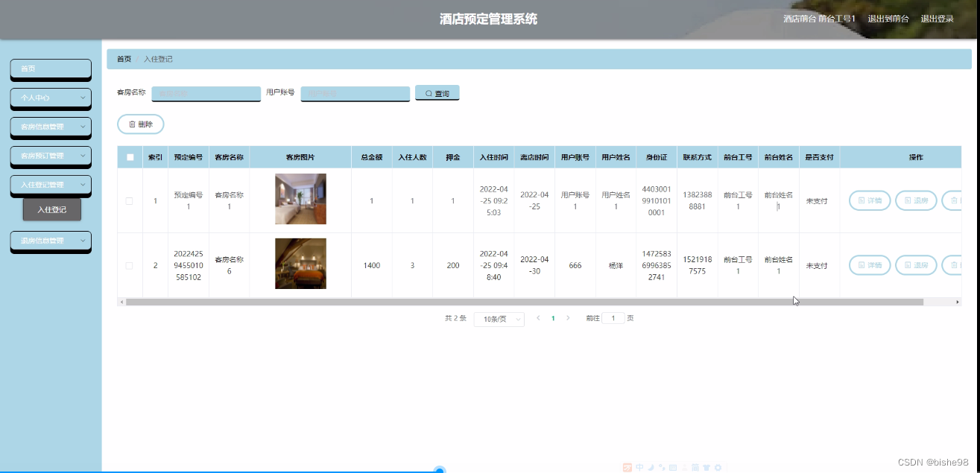This screenshot has width=980, height=473.
Task: Click the moon night-mode icon in input toolbar
Action: pos(651,467)
